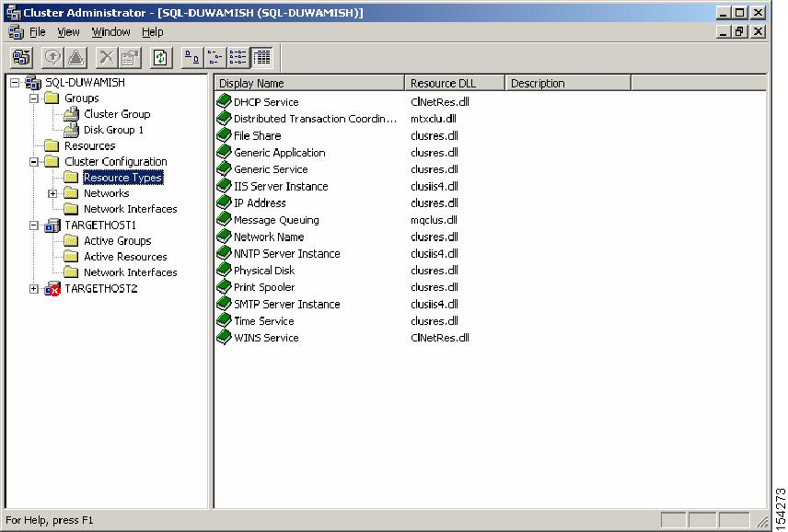Select the Network Name resource icon
This screenshot has height=532, width=788.
pos(224,237)
